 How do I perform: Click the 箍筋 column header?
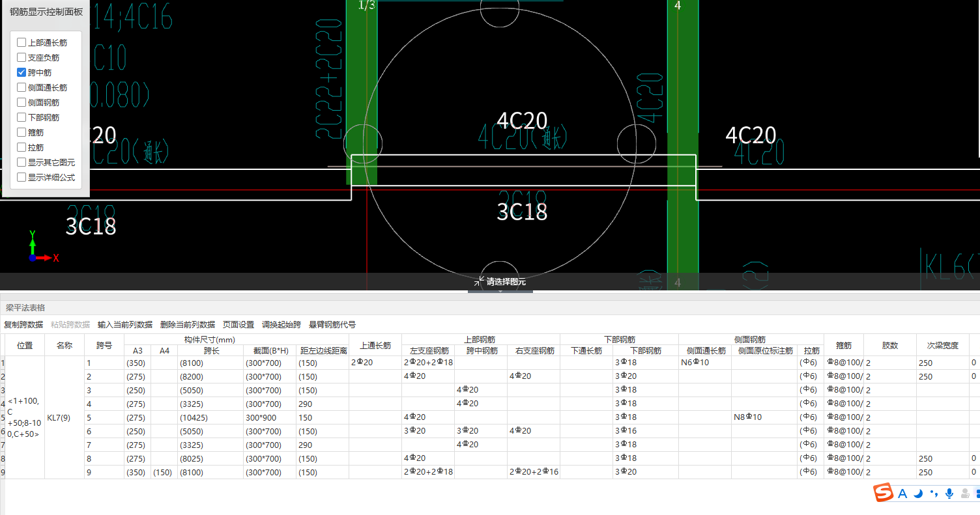(844, 345)
